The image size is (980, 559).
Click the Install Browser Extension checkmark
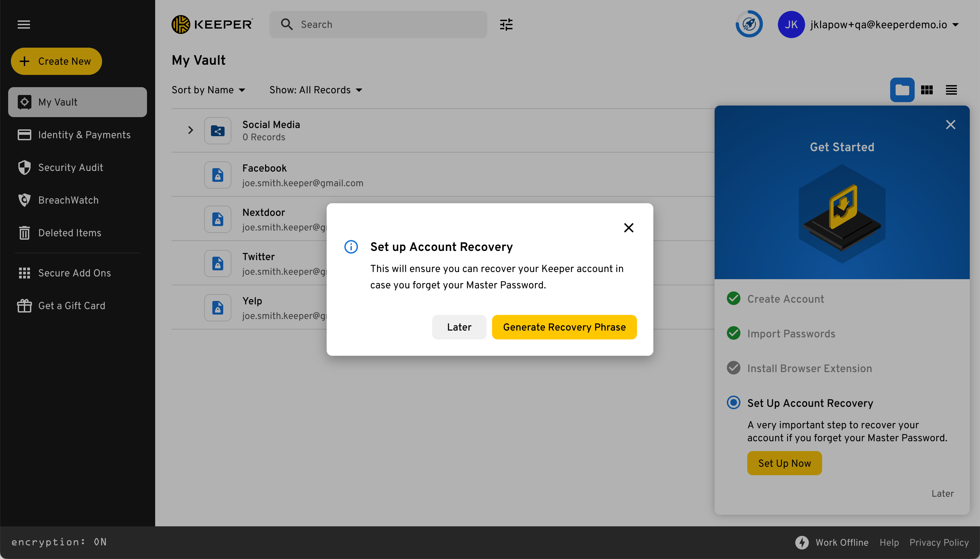click(733, 368)
